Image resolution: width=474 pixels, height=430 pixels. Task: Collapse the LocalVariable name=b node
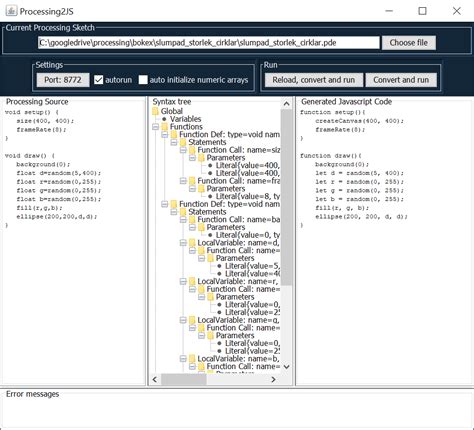tap(183, 359)
